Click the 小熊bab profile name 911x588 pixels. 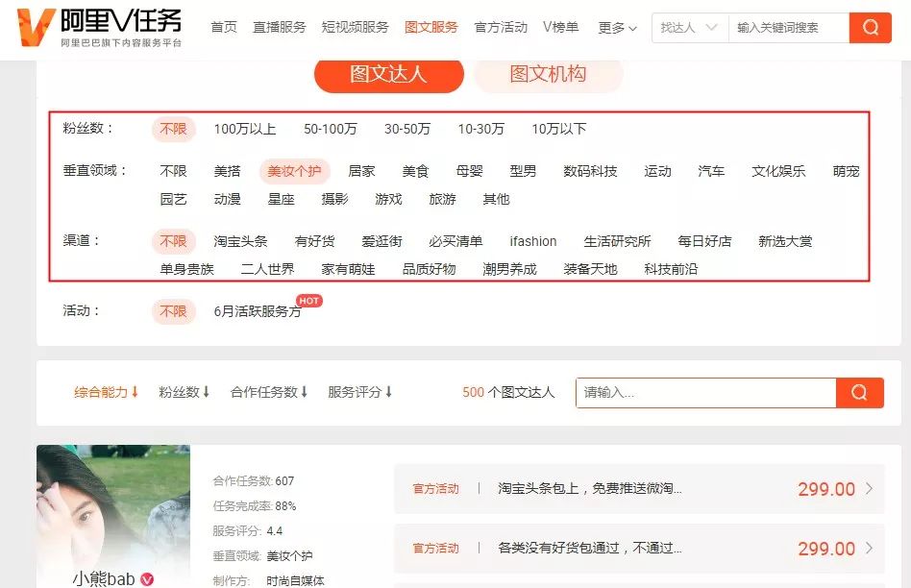pyautogui.click(x=107, y=580)
